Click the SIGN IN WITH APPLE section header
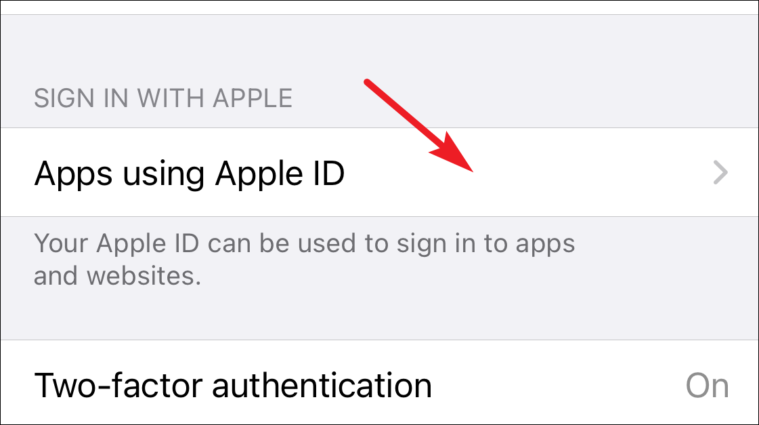This screenshot has height=425, width=759. tap(163, 98)
